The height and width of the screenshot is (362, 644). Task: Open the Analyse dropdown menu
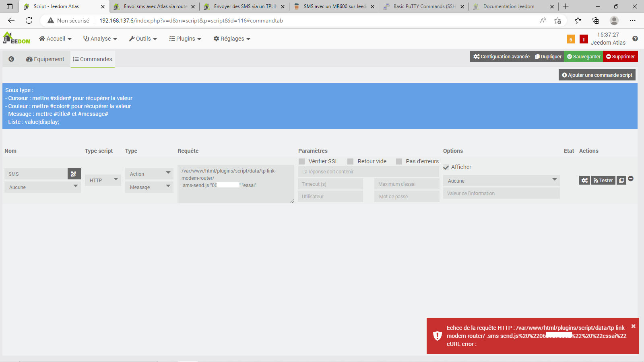(x=100, y=39)
